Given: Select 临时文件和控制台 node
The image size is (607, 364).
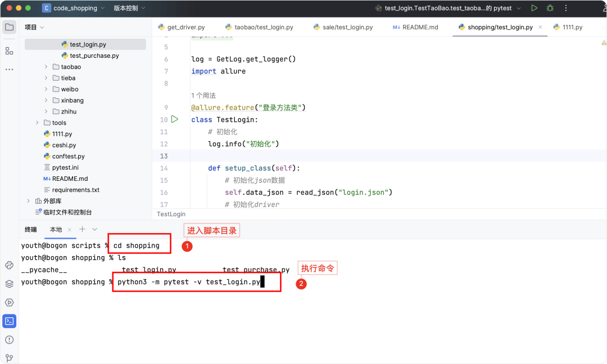Looking at the screenshot, I should [63, 212].
